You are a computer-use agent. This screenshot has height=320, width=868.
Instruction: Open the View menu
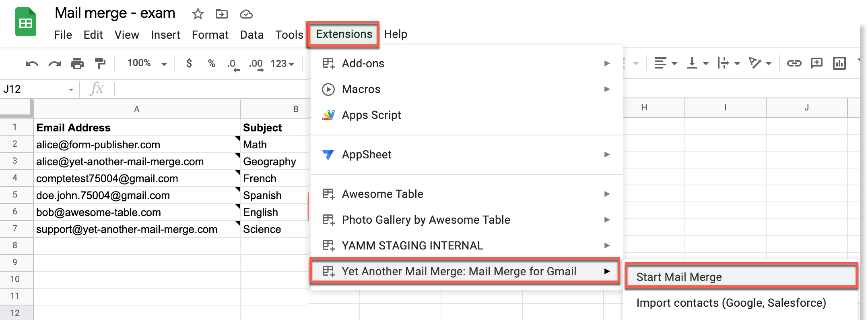pos(127,35)
